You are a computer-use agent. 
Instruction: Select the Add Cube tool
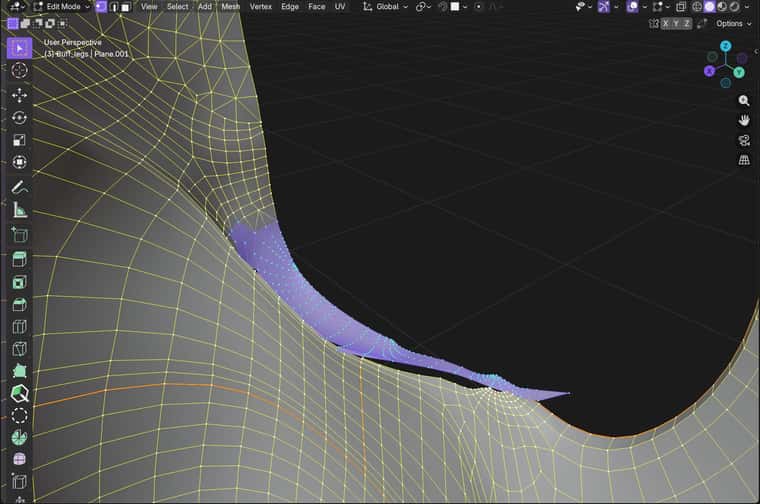coord(19,235)
